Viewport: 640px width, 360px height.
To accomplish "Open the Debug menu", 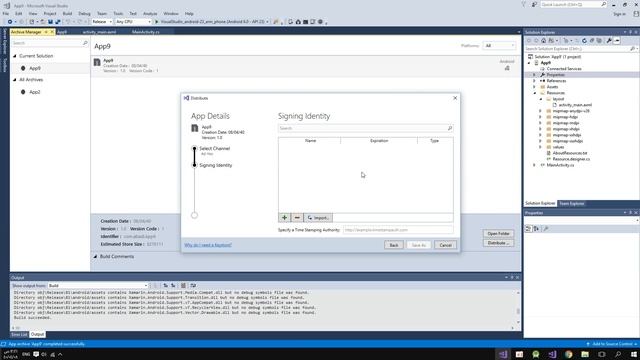I will (84, 13).
